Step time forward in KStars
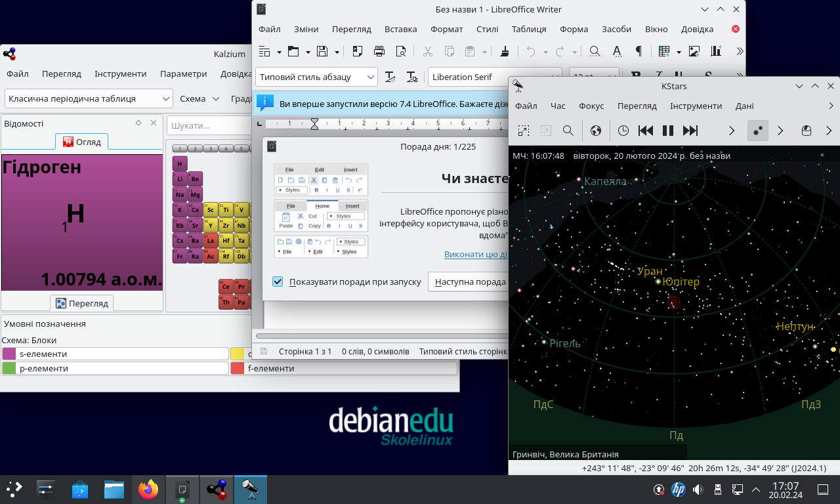Screen dimensions: 840x504 pyautogui.click(x=690, y=131)
